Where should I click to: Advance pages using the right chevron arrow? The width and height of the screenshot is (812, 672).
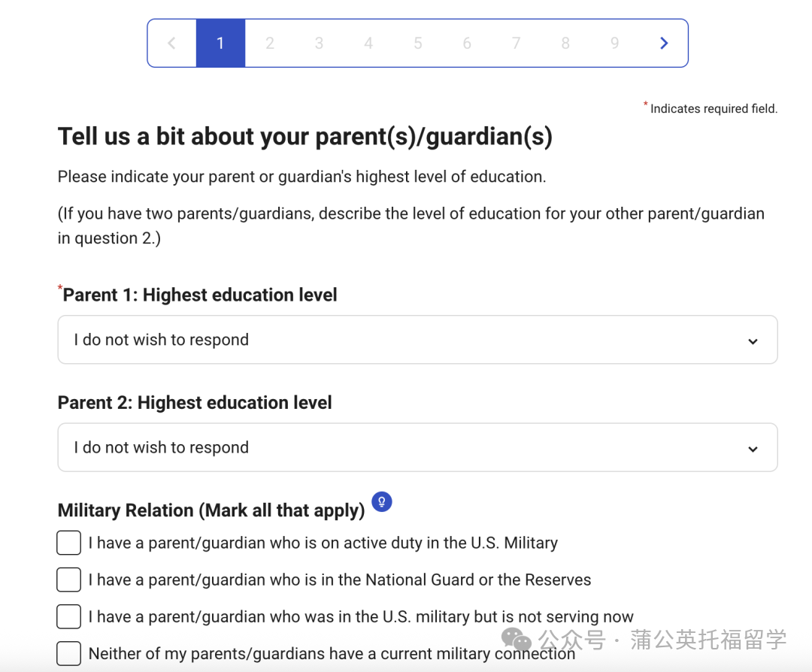point(664,43)
